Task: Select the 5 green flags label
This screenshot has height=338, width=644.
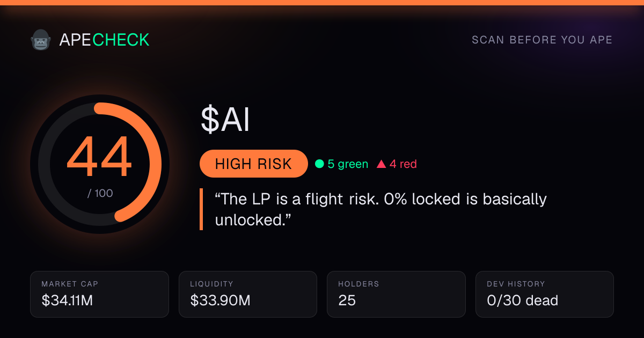Action: click(x=348, y=164)
